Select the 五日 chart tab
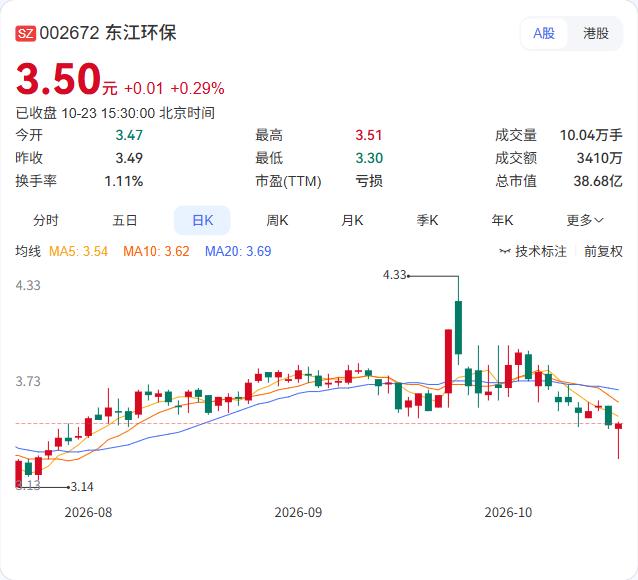The width and height of the screenshot is (638, 580). click(x=125, y=221)
